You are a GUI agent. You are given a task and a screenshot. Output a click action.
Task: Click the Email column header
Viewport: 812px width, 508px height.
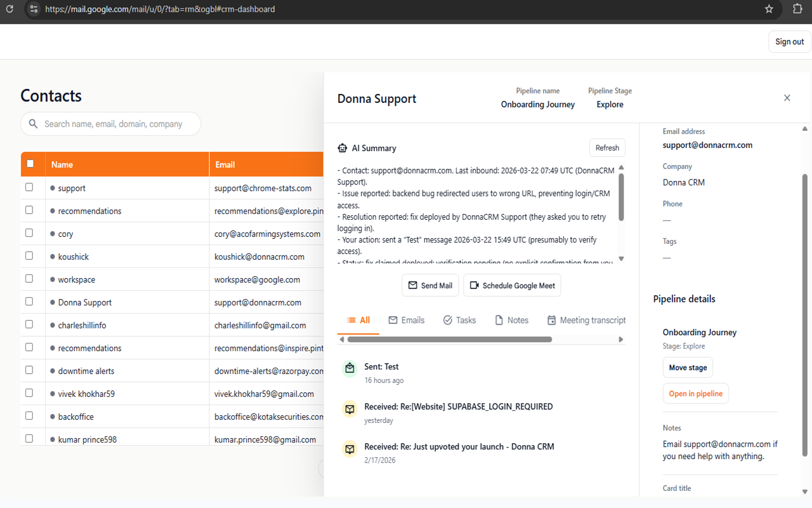point(267,164)
